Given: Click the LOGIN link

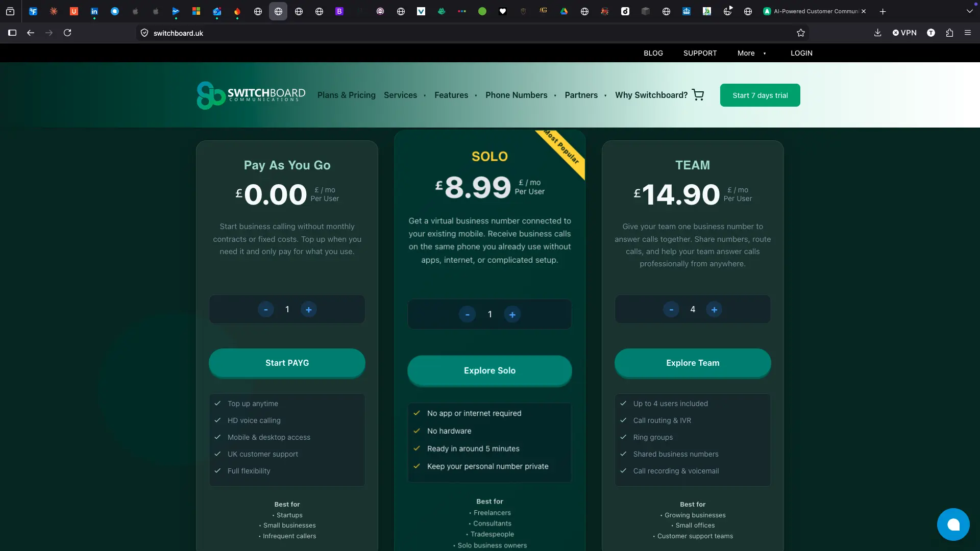Looking at the screenshot, I should click(x=801, y=53).
